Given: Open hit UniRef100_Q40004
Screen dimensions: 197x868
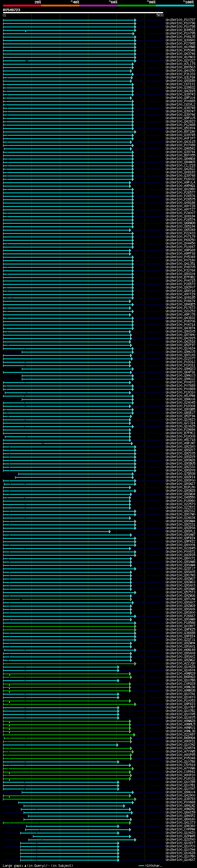Looking at the screenshot, I should pyautogui.click(x=180, y=544).
